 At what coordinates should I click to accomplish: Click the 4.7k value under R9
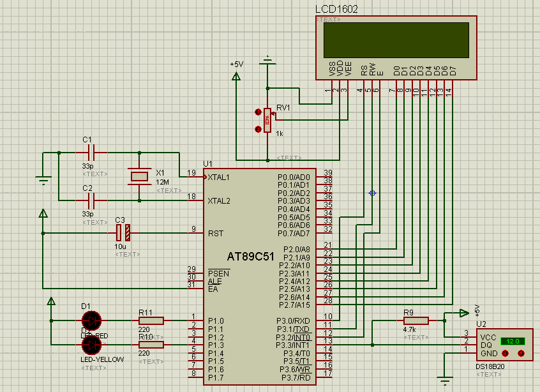(x=410, y=329)
